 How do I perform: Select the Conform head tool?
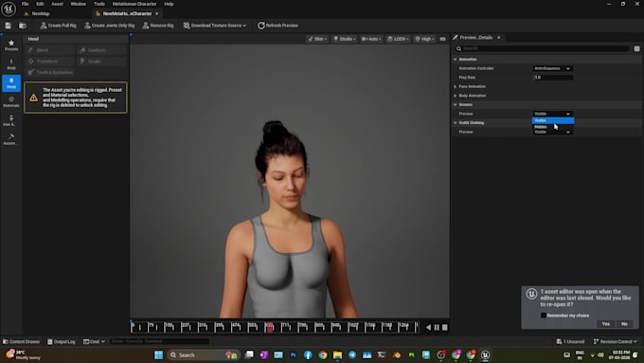click(x=101, y=50)
